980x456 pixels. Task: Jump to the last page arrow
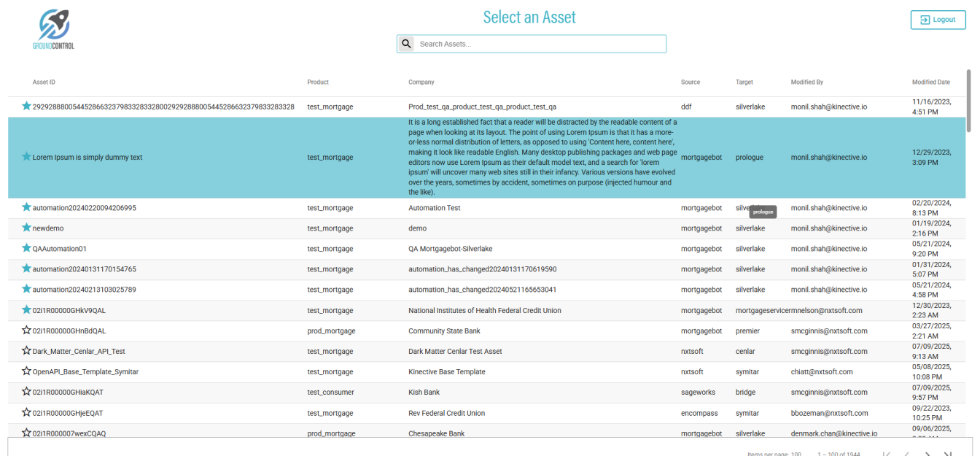[x=948, y=455]
